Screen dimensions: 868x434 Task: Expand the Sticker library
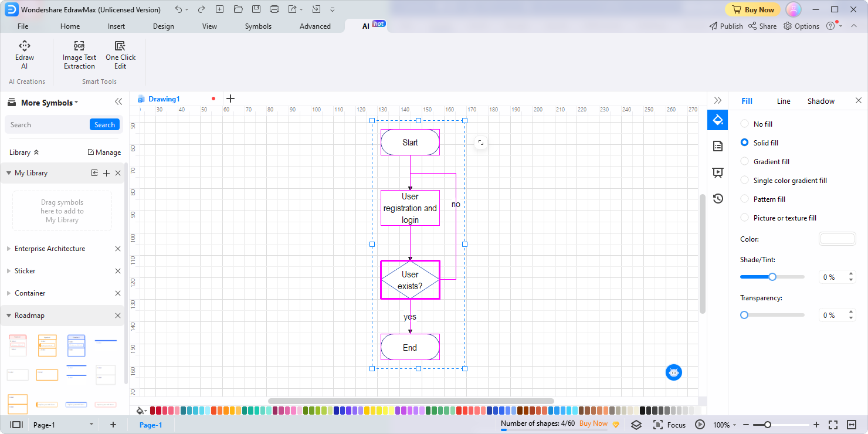(8, 271)
